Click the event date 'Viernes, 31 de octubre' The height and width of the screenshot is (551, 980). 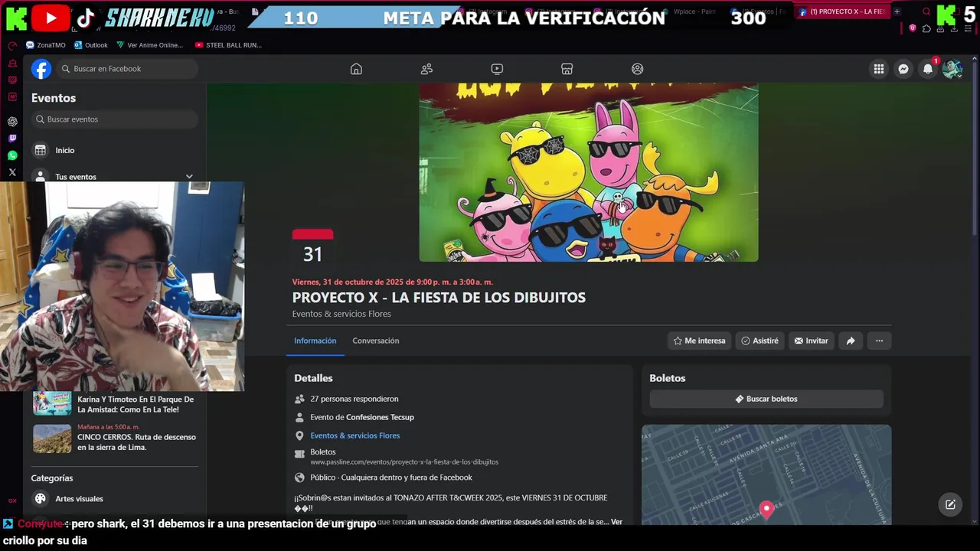pos(392,282)
